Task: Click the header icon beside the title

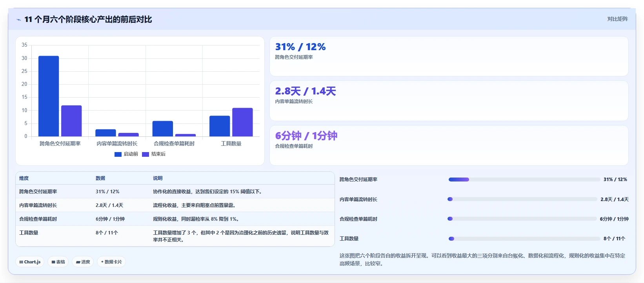Action: click(x=18, y=20)
